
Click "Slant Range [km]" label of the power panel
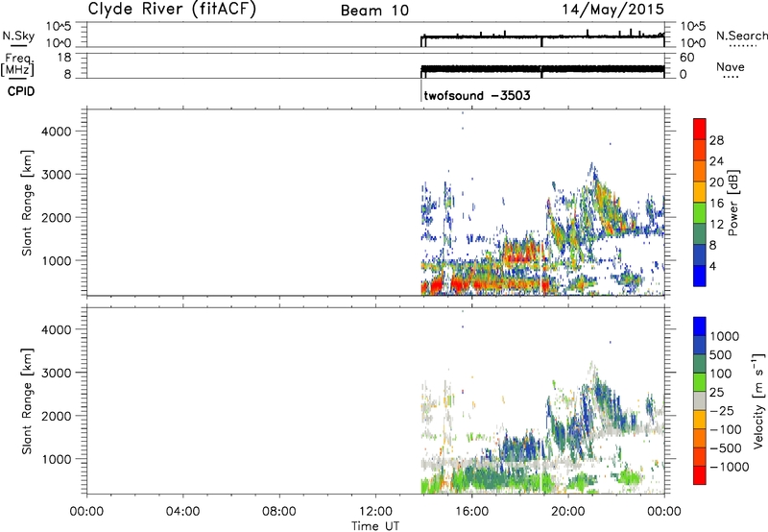point(27,203)
